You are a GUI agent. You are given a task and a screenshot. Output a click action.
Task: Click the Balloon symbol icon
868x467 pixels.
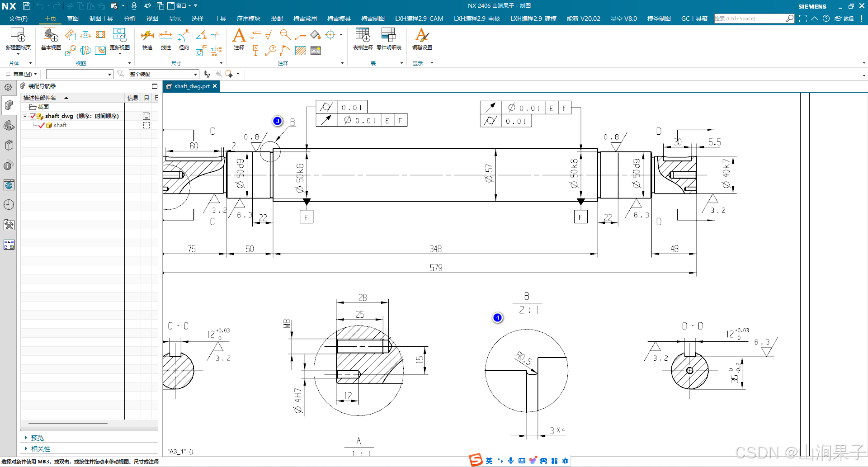tap(271, 51)
